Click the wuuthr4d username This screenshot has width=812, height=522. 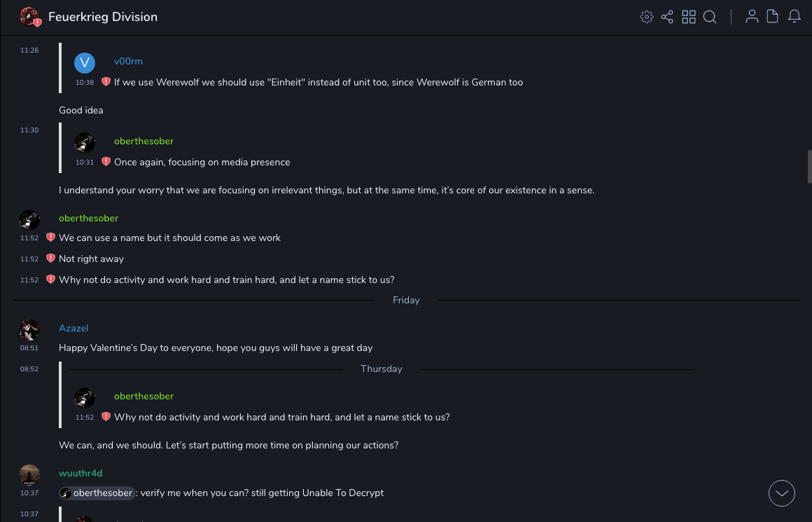[80, 473]
